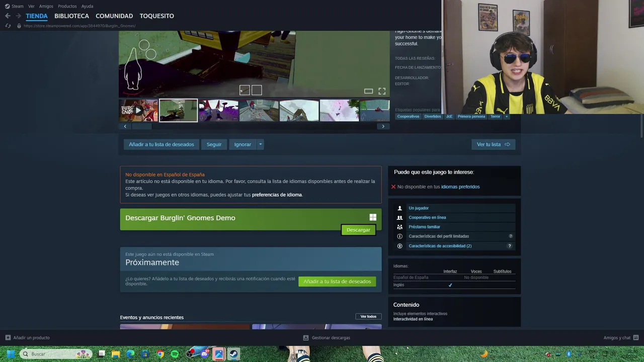
Task: Open the COMUNIDAD tab
Action: click(114, 16)
